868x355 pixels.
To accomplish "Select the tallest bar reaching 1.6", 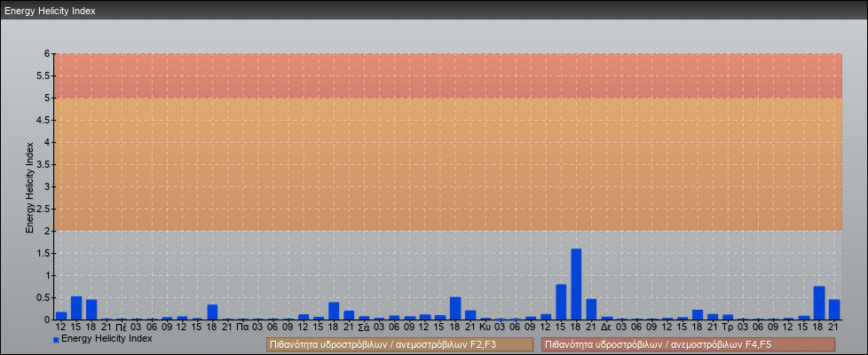I will [x=576, y=284].
